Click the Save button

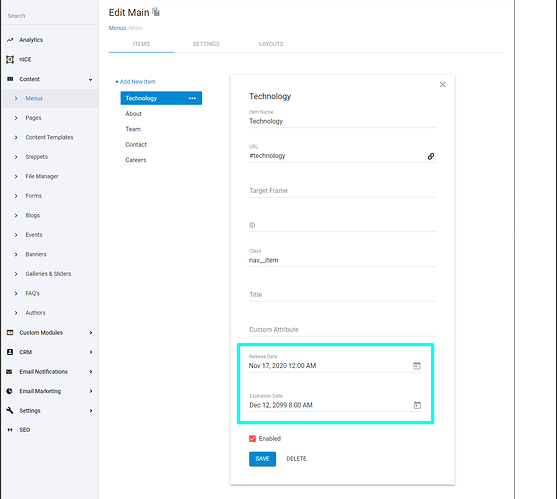tap(262, 459)
